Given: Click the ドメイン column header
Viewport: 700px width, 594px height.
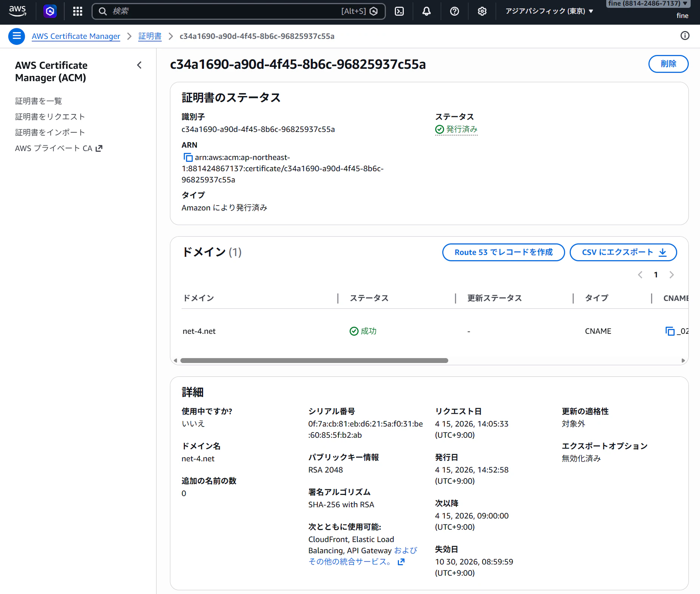Looking at the screenshot, I should pyautogui.click(x=198, y=298).
